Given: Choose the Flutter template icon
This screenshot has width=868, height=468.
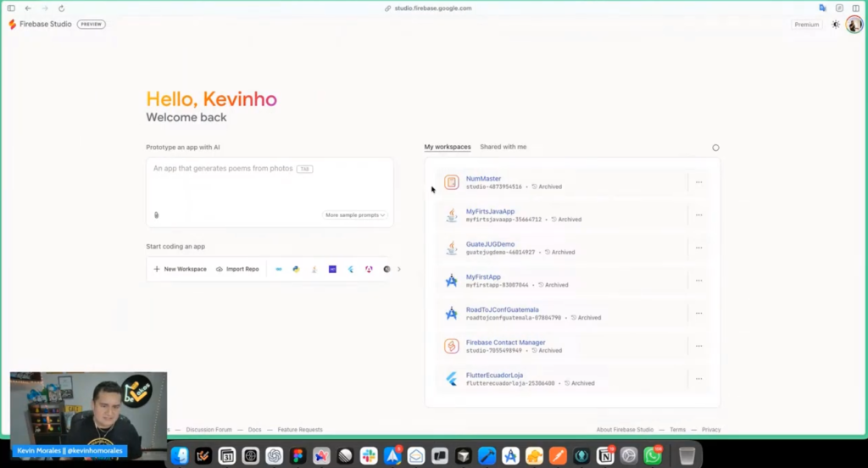Looking at the screenshot, I should coord(350,269).
